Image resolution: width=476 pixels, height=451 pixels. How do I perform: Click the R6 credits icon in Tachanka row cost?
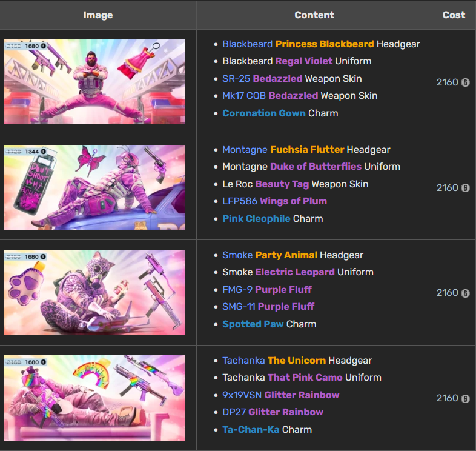(465, 398)
